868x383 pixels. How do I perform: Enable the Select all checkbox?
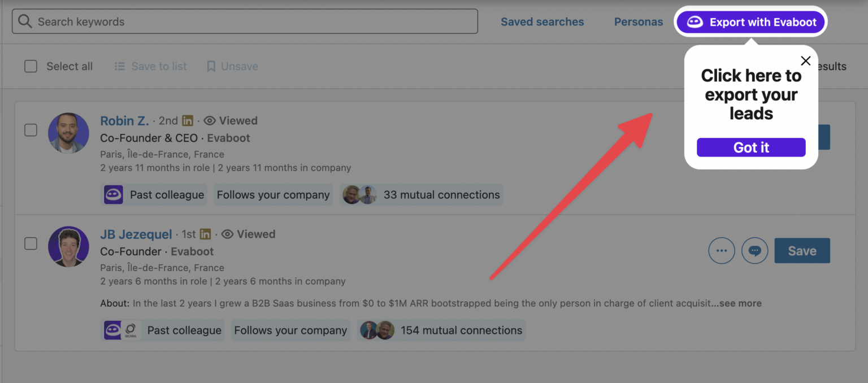click(x=31, y=66)
